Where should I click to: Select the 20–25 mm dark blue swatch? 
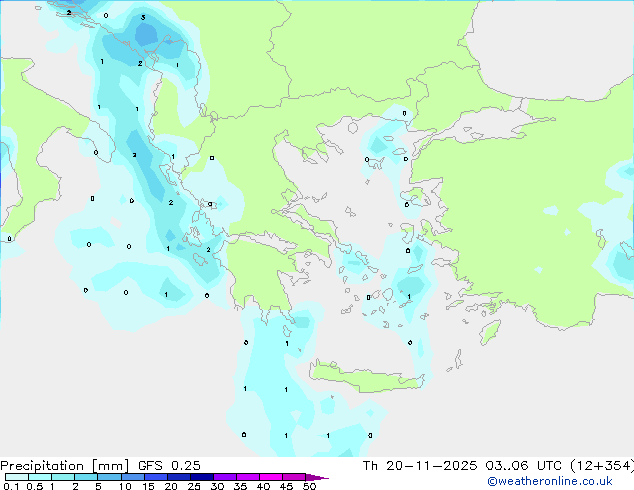pos(179,477)
